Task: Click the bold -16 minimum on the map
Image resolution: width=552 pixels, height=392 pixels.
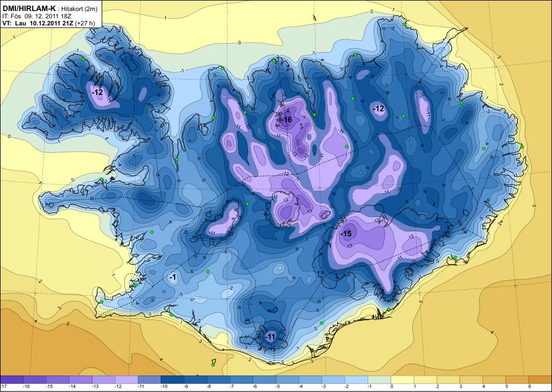Action: point(287,120)
